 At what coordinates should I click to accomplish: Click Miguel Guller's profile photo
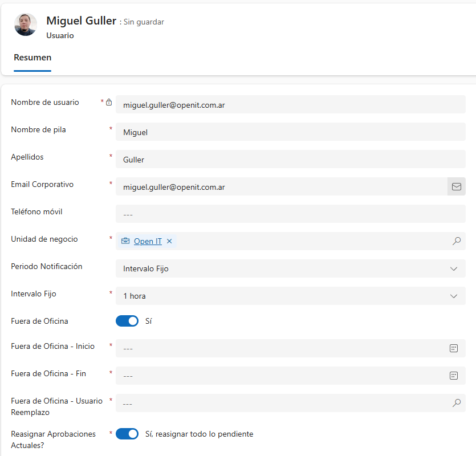click(x=26, y=25)
